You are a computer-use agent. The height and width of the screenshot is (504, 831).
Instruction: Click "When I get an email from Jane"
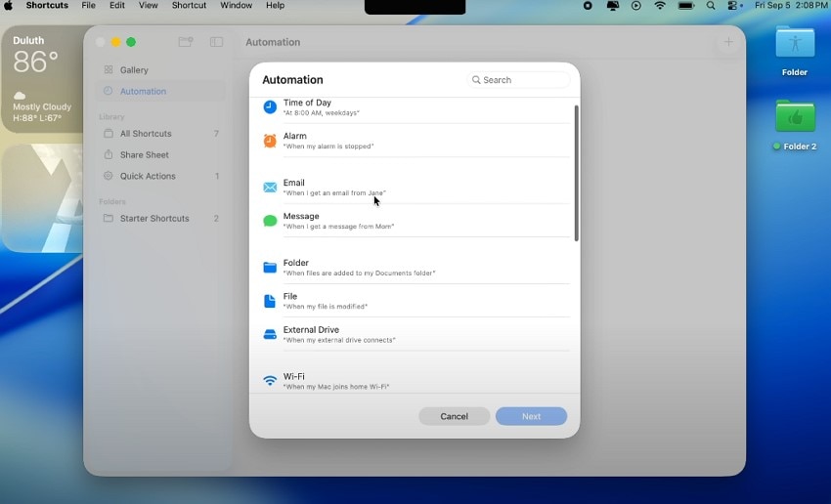[334, 192]
